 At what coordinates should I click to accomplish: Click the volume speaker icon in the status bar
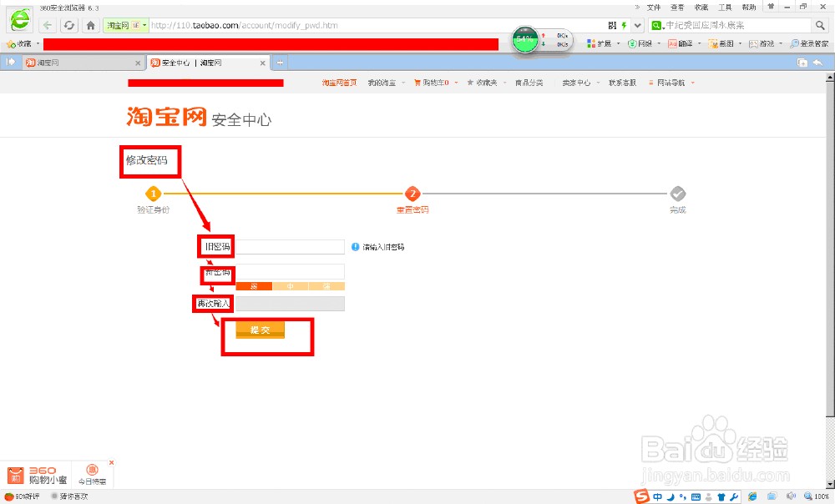point(792,496)
